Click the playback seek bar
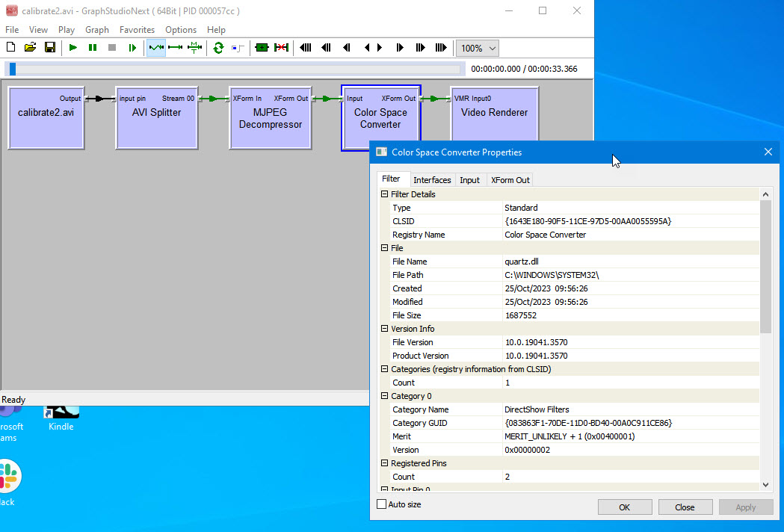Viewport: 784px width, 532px height. click(235, 69)
